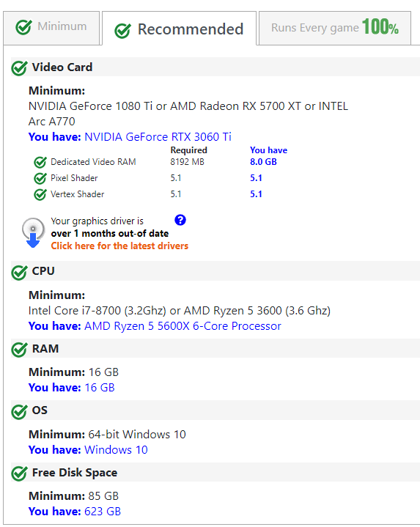
Task: Click the green check icon on Recommended tab
Action: (x=122, y=31)
